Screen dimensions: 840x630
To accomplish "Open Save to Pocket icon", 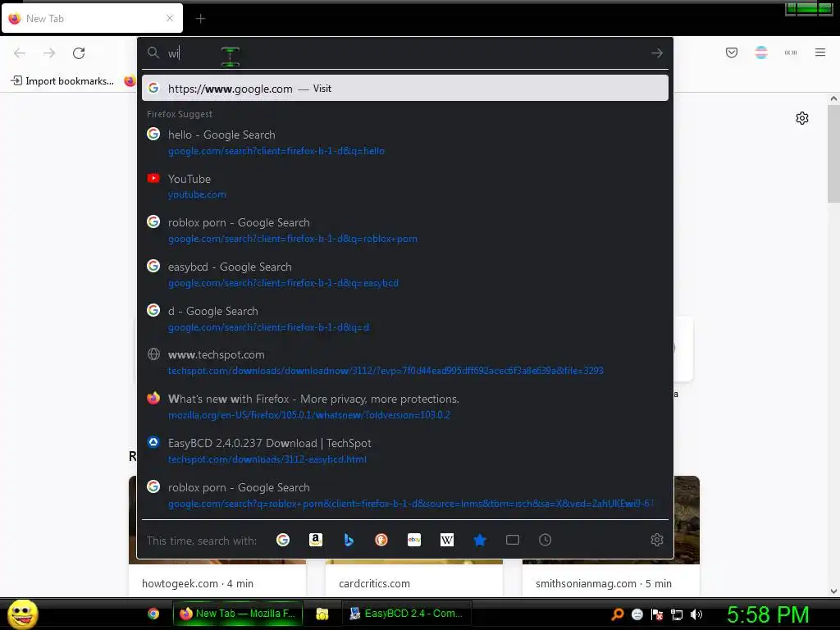I will click(x=732, y=52).
